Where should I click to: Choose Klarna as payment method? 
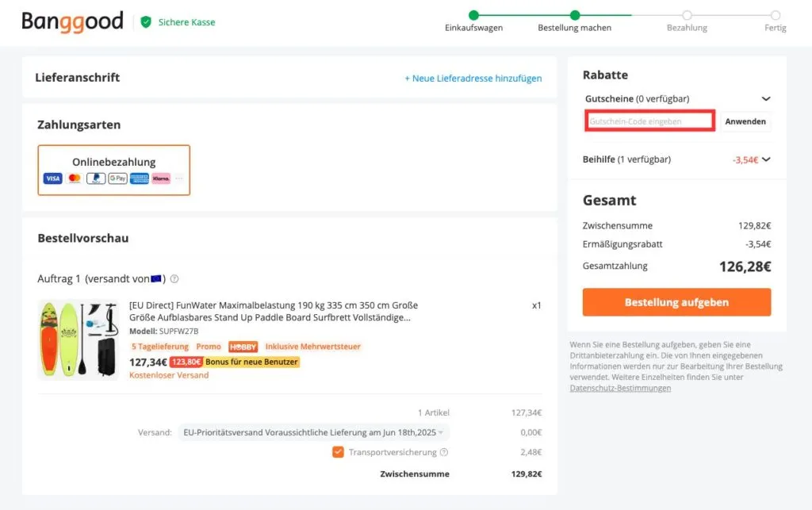click(160, 178)
